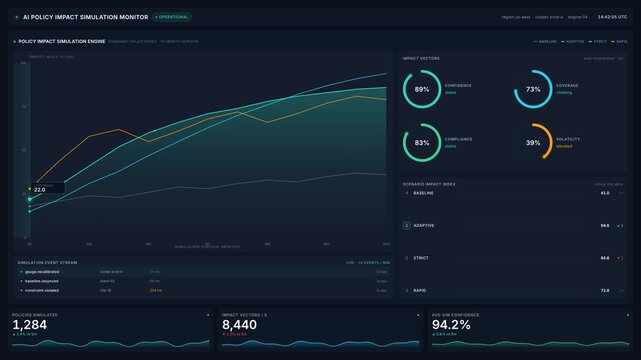Viewport: 641px width, 360px height.
Task: Click the 'climbing' status under Coverage
Action: (564, 93)
